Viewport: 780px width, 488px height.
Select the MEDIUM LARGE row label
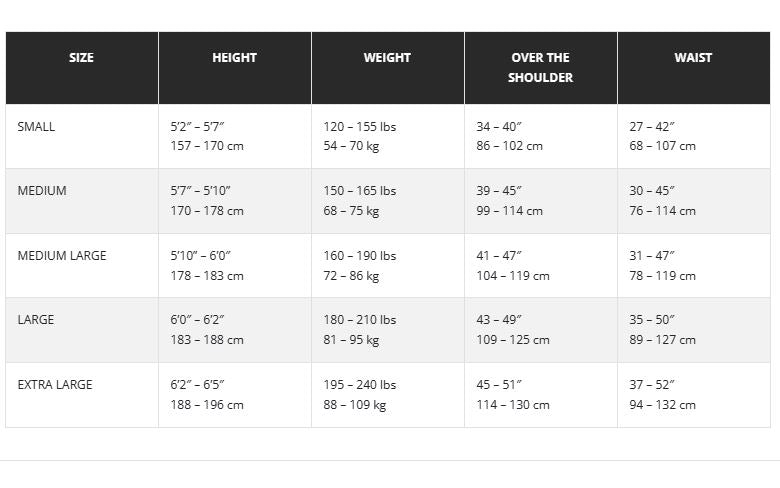(62, 256)
